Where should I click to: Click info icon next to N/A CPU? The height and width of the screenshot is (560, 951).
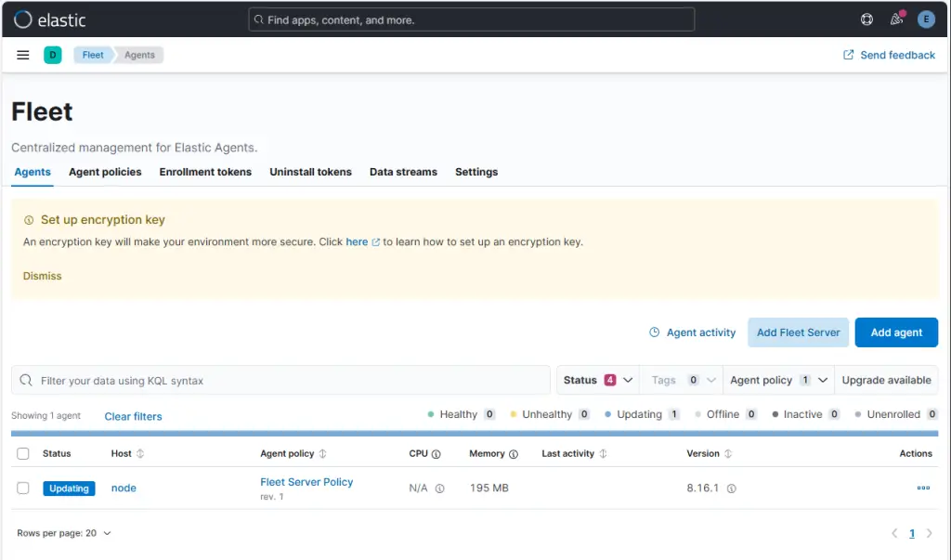[x=439, y=488]
